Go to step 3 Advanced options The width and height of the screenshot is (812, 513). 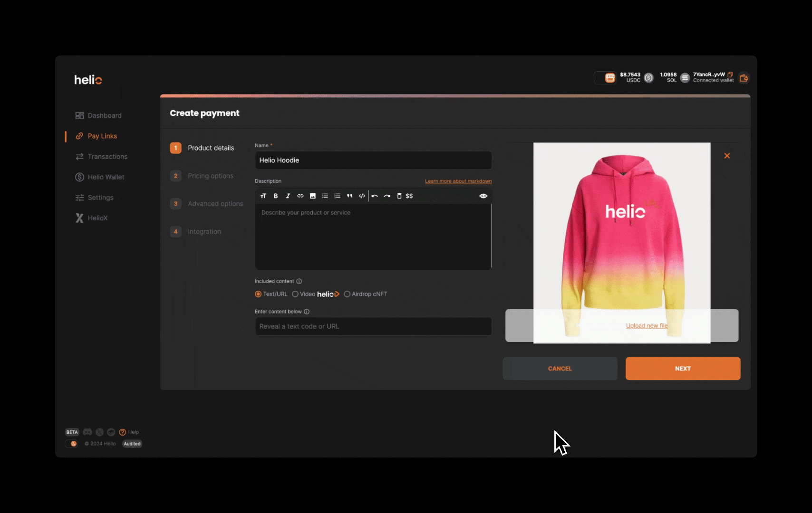click(207, 204)
